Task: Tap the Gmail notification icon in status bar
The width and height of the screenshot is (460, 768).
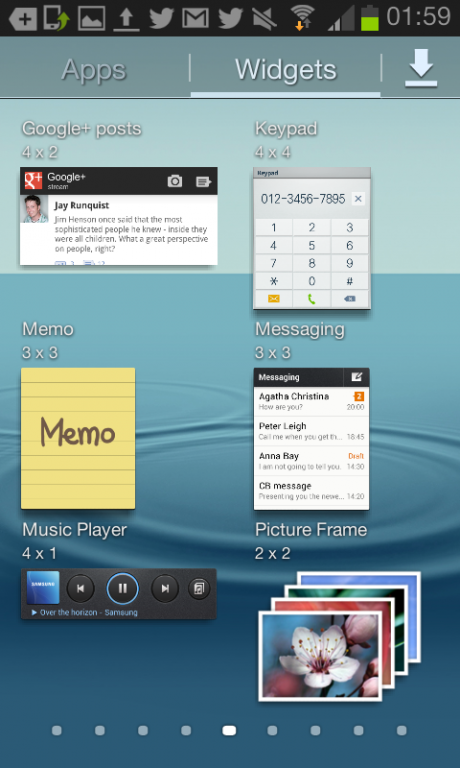Action: pos(195,18)
